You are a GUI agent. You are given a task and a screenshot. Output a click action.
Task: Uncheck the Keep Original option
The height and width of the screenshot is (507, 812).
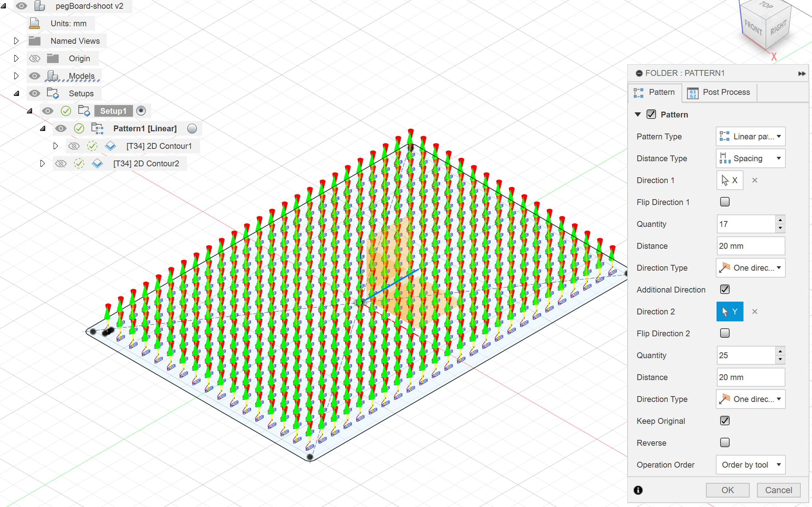[x=725, y=421]
